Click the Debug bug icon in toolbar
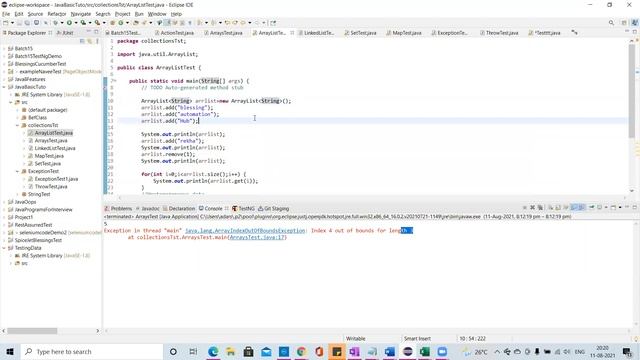 click(x=56, y=23)
